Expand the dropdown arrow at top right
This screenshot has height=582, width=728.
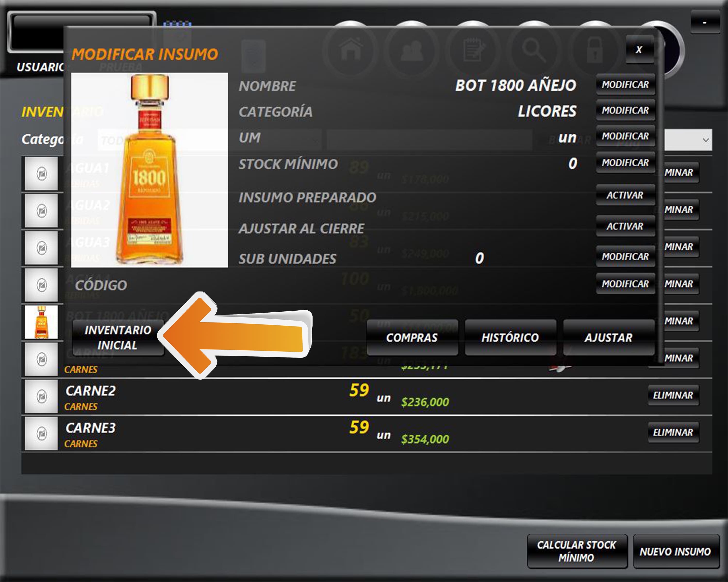(705, 140)
